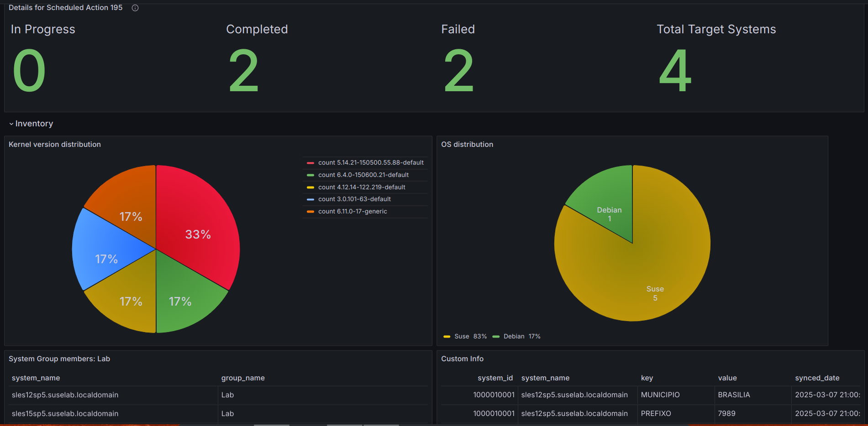Click the yellow Suse legend swatch
The height and width of the screenshot is (426, 868).
coord(447,337)
